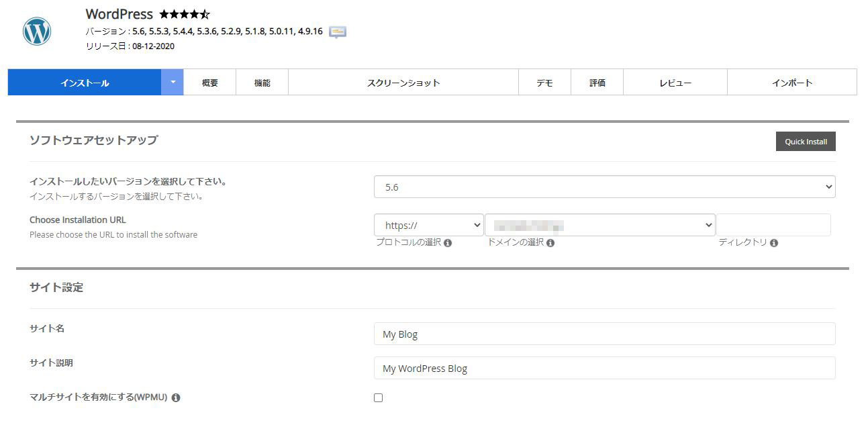Focus the サイト説明 field with My WordPress Blog

click(604, 368)
